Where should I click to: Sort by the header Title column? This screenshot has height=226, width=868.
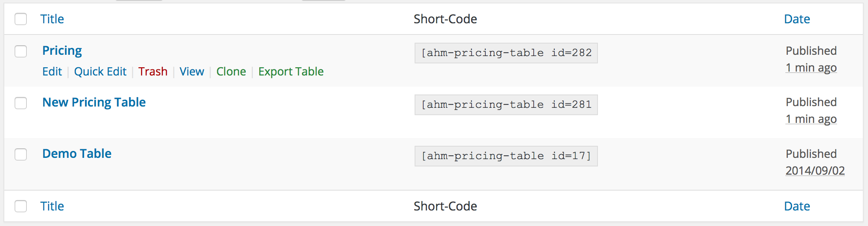tap(52, 19)
